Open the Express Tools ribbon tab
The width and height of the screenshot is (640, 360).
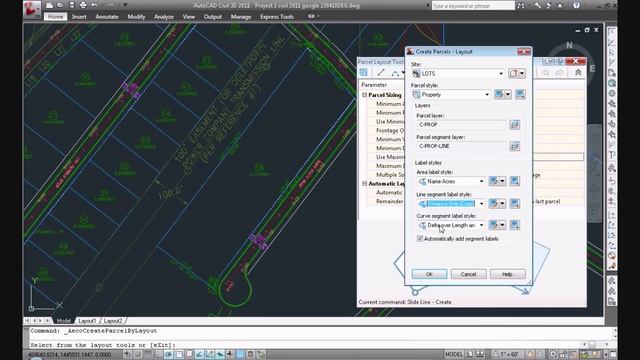[x=277, y=17]
